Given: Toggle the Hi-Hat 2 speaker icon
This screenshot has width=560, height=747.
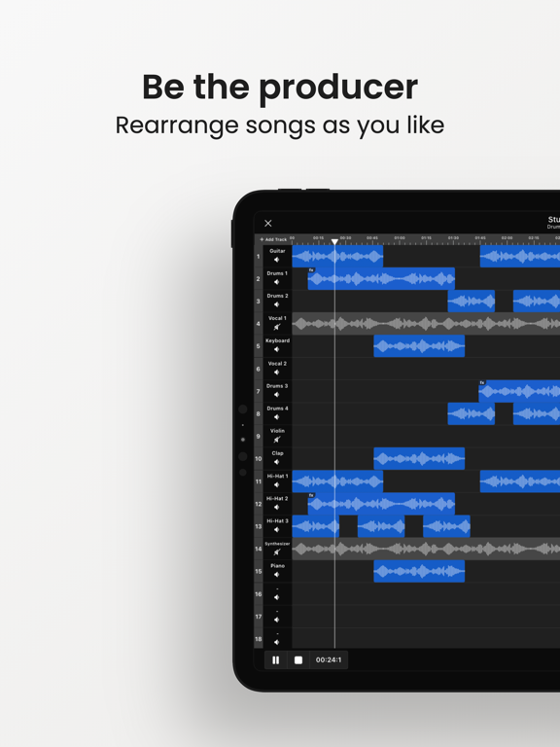Looking at the screenshot, I should point(277,507).
